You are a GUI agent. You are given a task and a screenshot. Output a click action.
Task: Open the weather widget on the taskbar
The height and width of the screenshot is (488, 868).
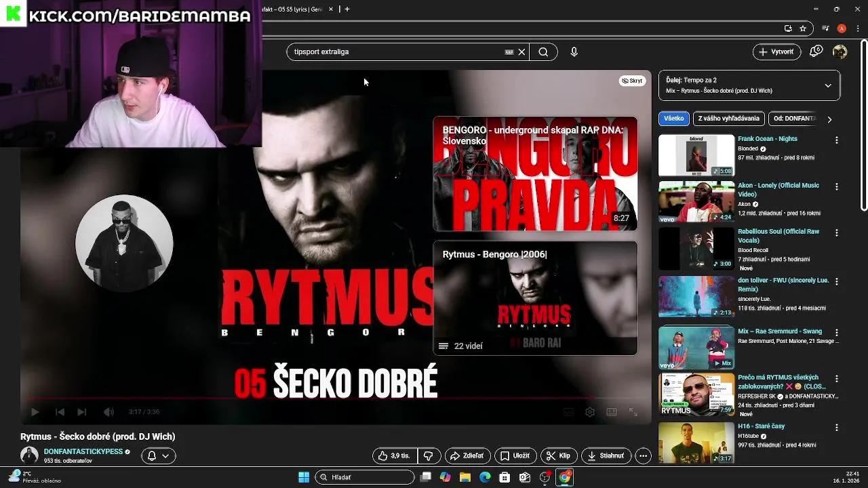[x=35, y=477]
